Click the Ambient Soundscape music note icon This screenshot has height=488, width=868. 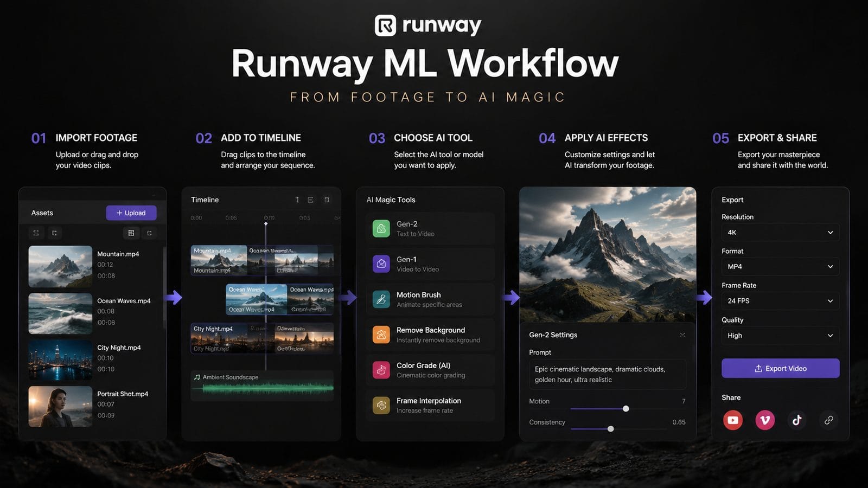coord(197,377)
